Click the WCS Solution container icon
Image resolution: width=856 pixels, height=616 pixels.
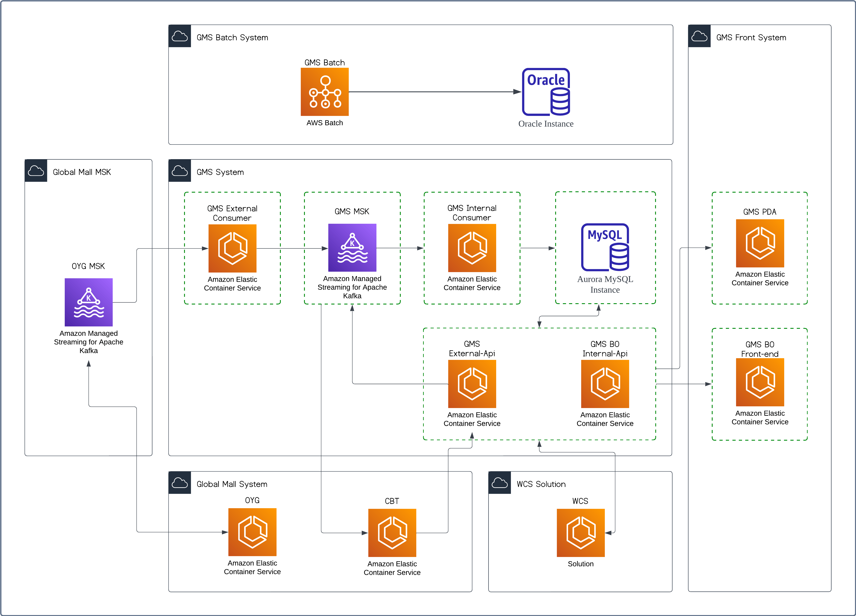click(x=581, y=533)
